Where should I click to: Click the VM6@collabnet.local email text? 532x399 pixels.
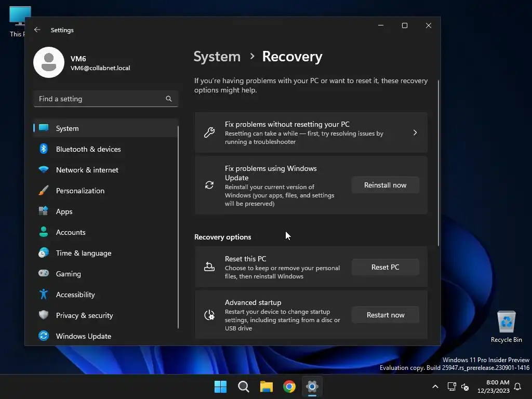pyautogui.click(x=100, y=68)
